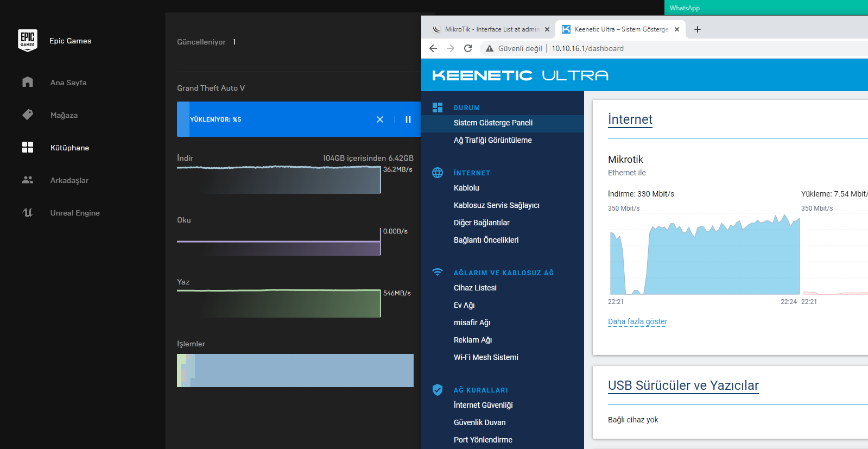Image resolution: width=868 pixels, height=449 pixels.
Task: Click the Unreal Engine logo icon
Action: [28, 212]
